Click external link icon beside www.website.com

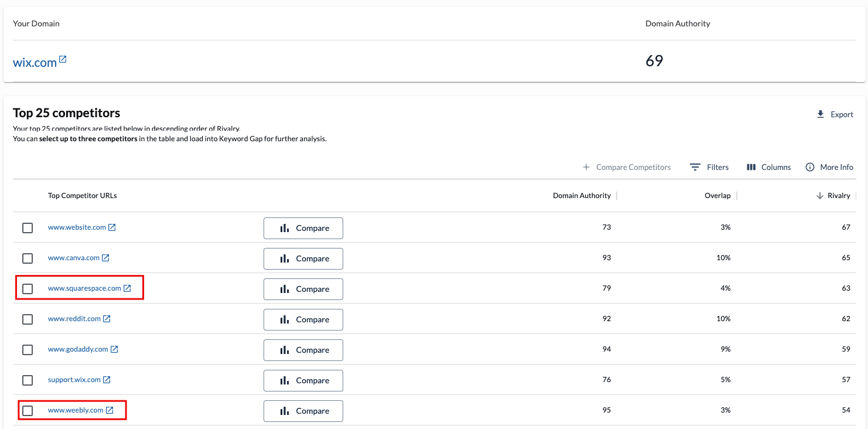pyautogui.click(x=112, y=227)
